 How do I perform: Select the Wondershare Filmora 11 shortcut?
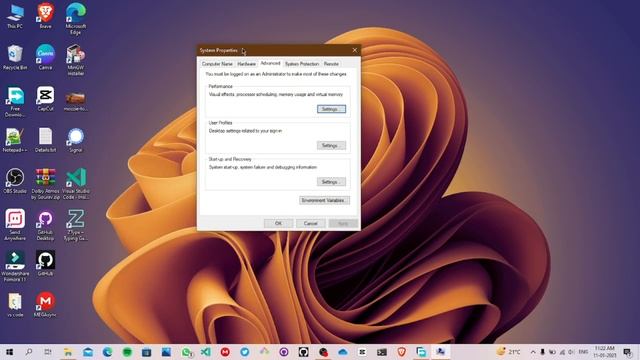[x=15, y=266]
